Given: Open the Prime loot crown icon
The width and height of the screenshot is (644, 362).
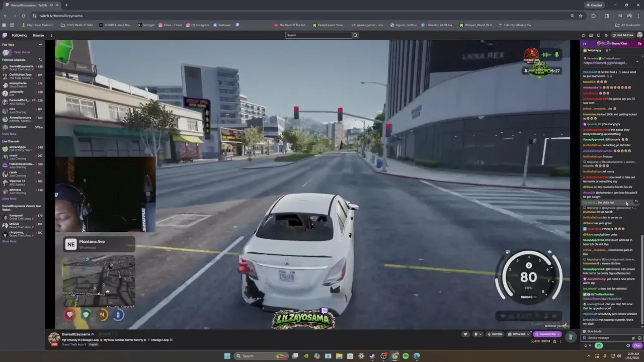Looking at the screenshot, I should (584, 35).
